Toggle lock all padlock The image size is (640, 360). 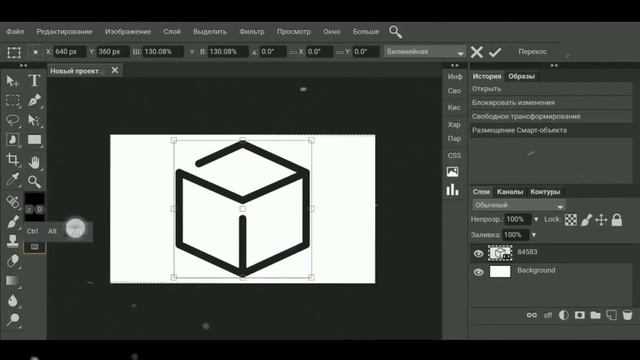point(617,220)
